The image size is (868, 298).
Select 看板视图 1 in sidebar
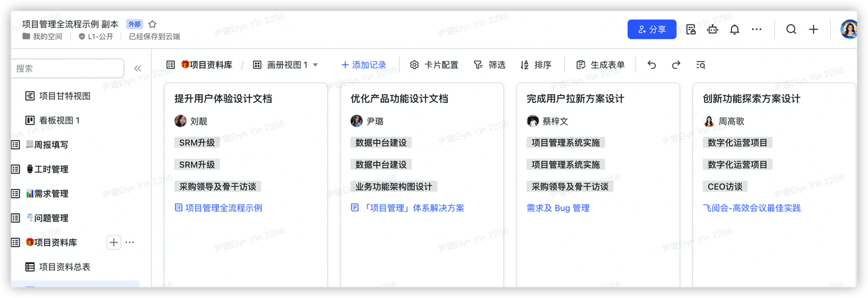click(x=60, y=121)
